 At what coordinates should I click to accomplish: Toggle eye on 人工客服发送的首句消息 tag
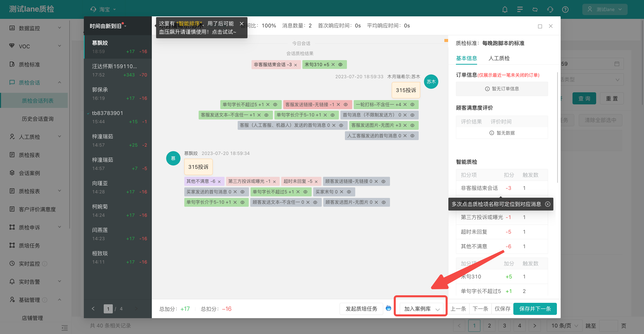pyautogui.click(x=412, y=136)
